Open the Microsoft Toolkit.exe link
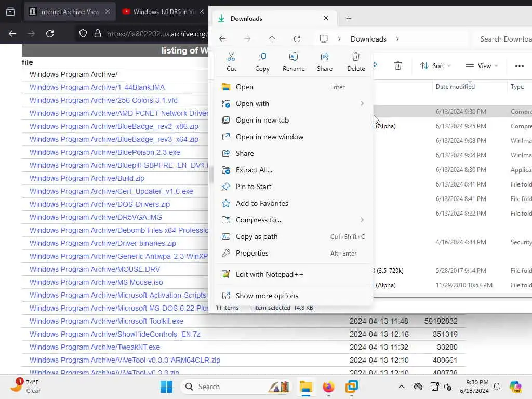 click(x=106, y=321)
